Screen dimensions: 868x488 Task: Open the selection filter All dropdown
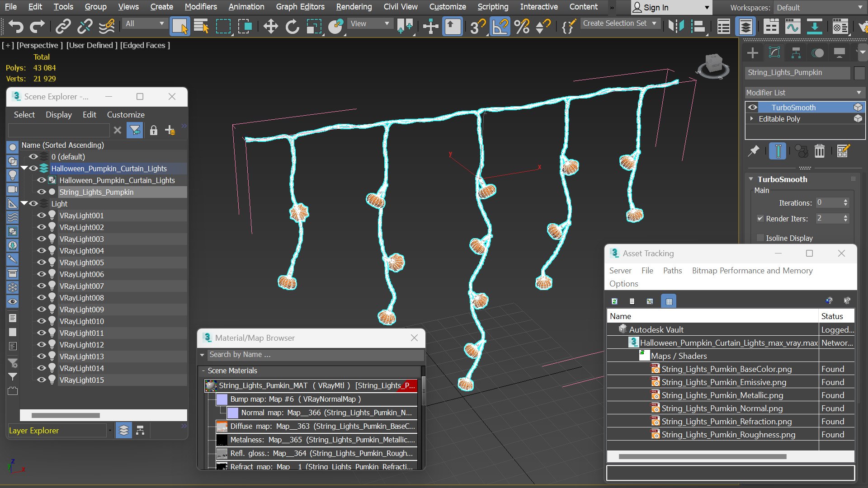145,23
